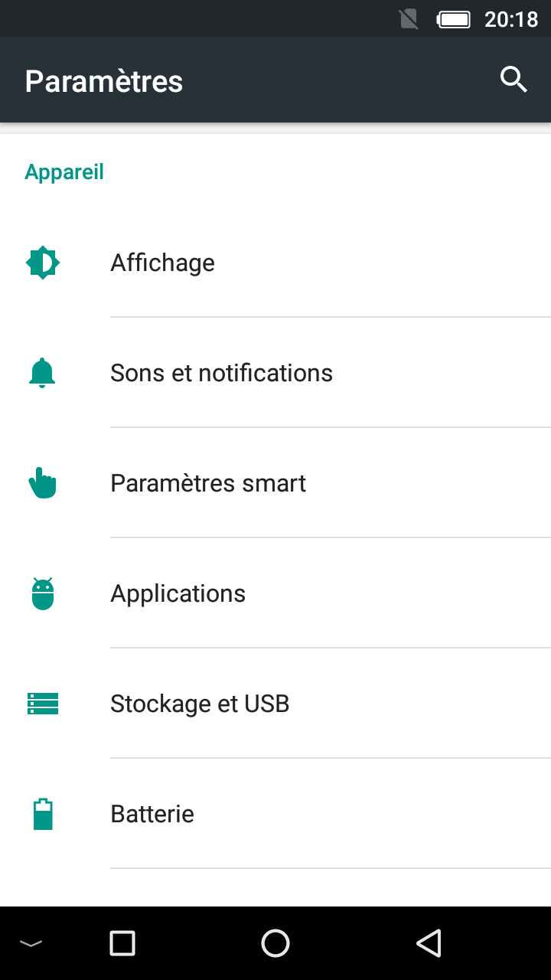
Task: Tap the status bar battery indicator
Action: tap(453, 19)
